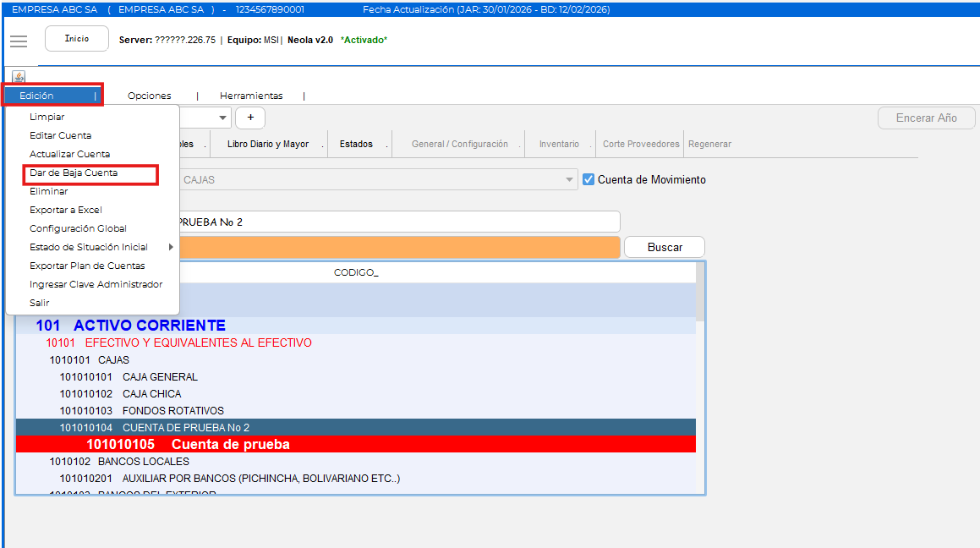Select Dar de Baja Cuenta menu entry
Screen dimensions: 980x548
[x=74, y=173]
